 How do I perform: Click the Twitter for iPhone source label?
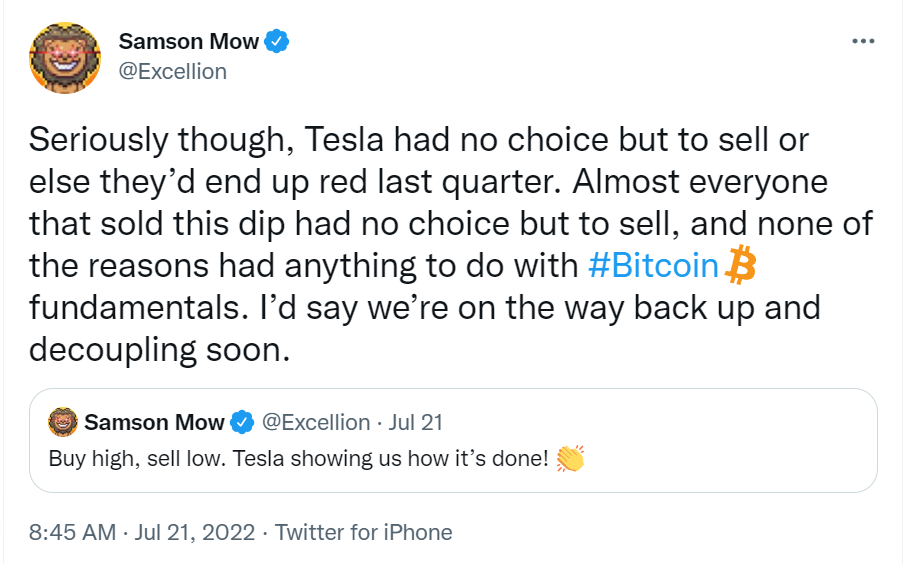(364, 532)
